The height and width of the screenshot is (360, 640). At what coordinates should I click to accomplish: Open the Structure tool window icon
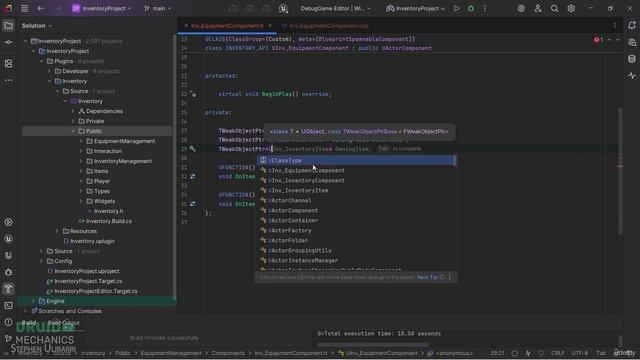point(8,64)
